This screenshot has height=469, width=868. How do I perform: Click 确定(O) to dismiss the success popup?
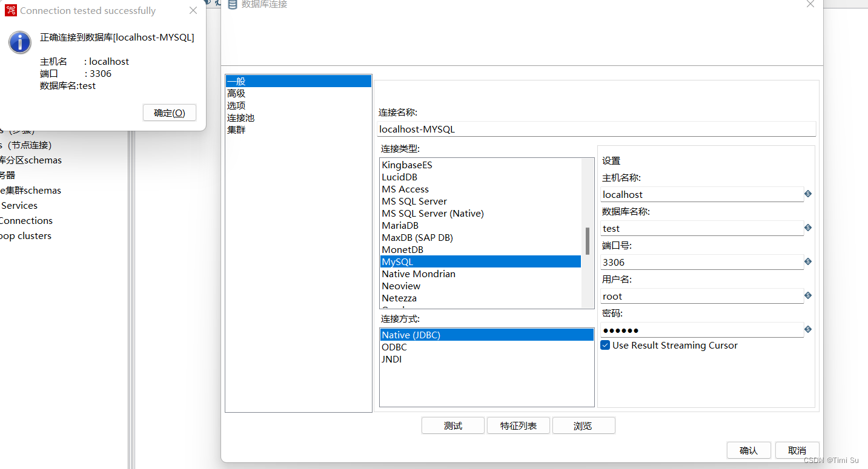(169, 113)
